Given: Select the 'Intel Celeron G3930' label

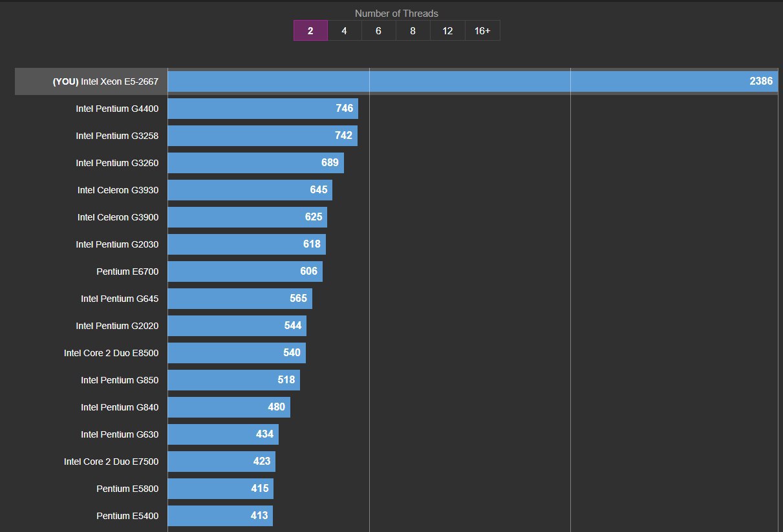Looking at the screenshot, I should pyautogui.click(x=118, y=190).
